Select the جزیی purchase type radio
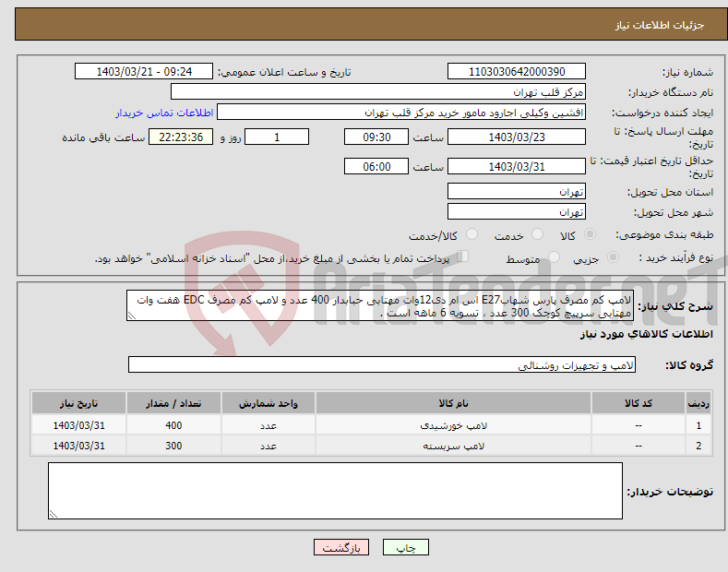This screenshot has width=728, height=572. click(613, 256)
